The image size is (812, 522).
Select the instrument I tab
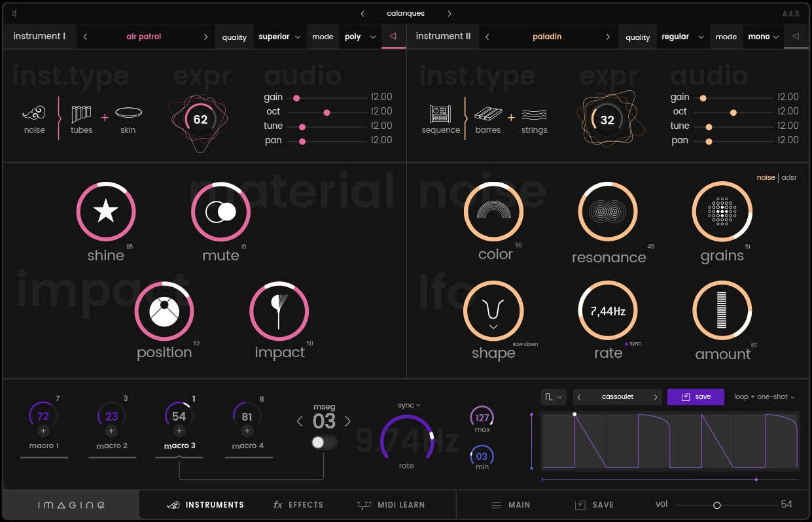point(40,37)
